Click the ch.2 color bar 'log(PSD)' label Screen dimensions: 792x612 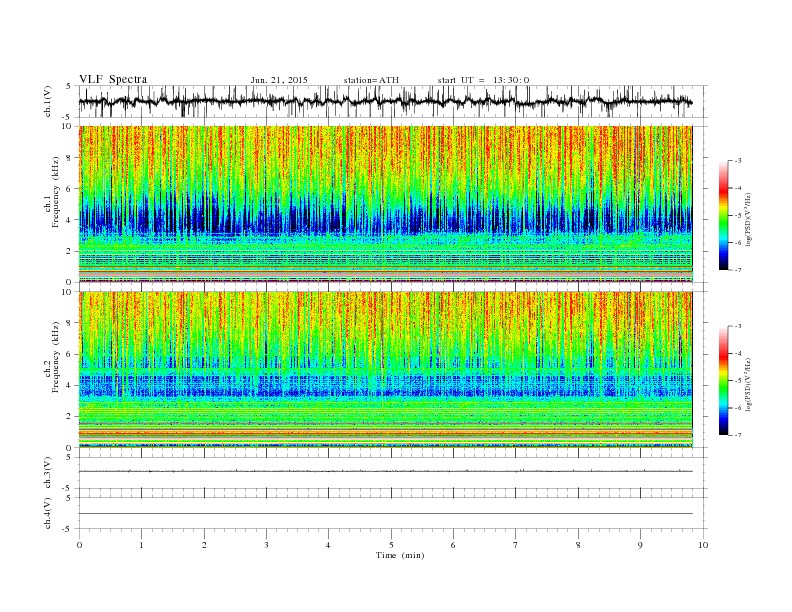click(x=748, y=384)
